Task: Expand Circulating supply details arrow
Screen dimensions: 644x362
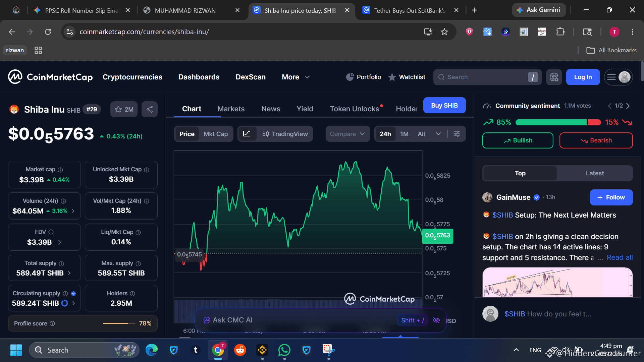Action: [73, 303]
